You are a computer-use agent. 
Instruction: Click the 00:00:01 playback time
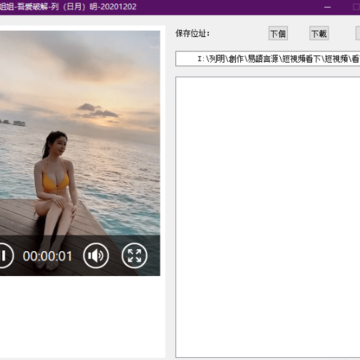(47, 256)
